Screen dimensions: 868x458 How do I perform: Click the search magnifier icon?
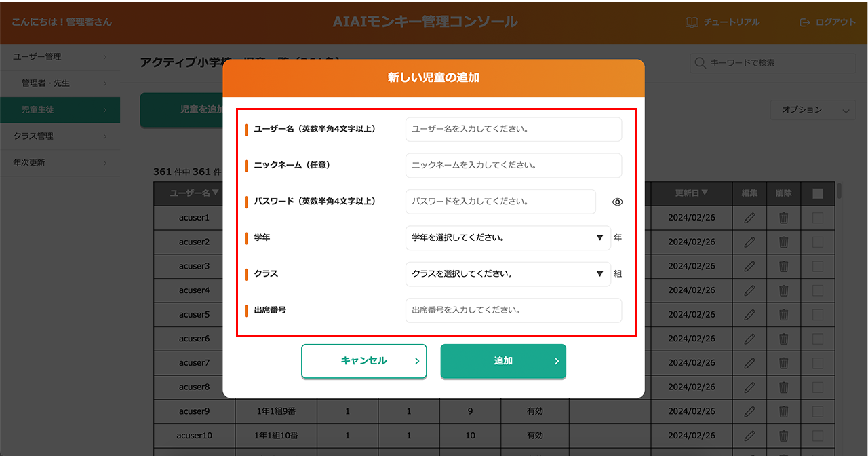coord(700,63)
